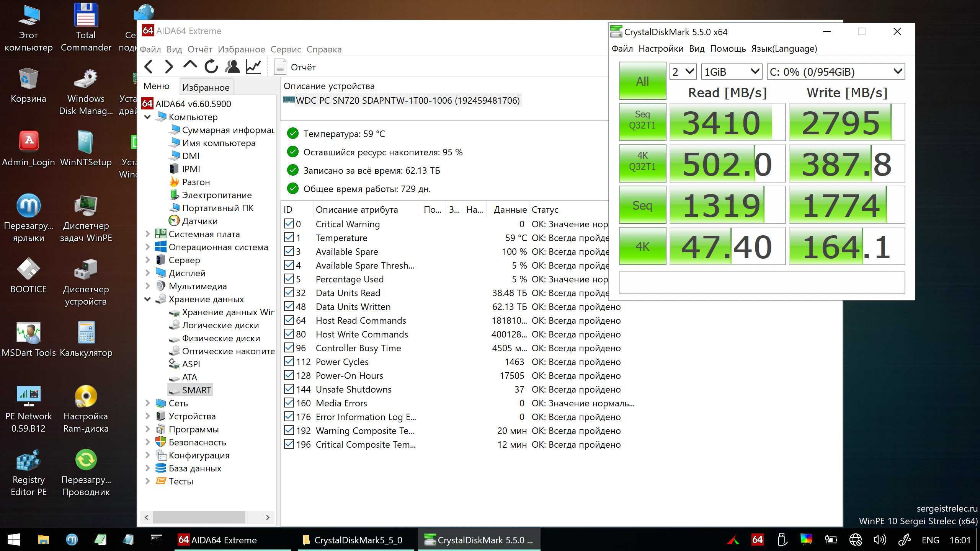The width and height of the screenshot is (980, 551).
Task: Open AIDA64 Отчёт menu
Action: (x=200, y=49)
